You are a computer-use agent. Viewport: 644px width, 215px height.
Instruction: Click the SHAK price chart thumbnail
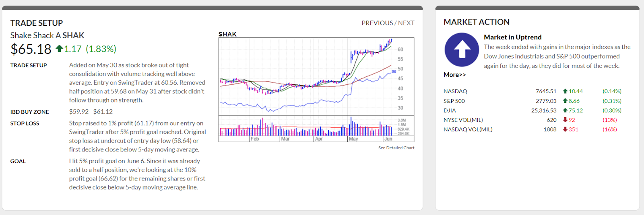(316, 90)
